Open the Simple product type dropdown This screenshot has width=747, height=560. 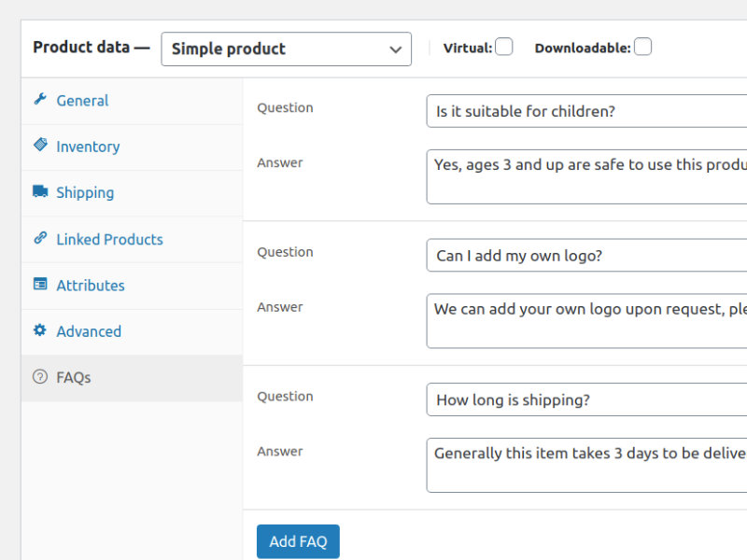tap(287, 49)
